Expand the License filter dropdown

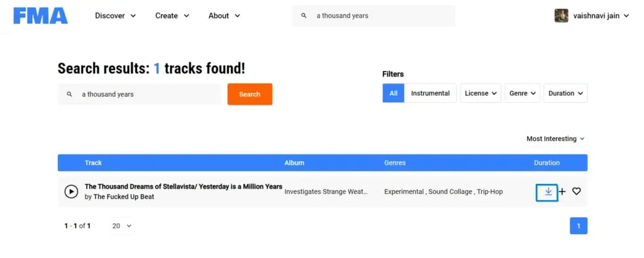[x=481, y=94]
